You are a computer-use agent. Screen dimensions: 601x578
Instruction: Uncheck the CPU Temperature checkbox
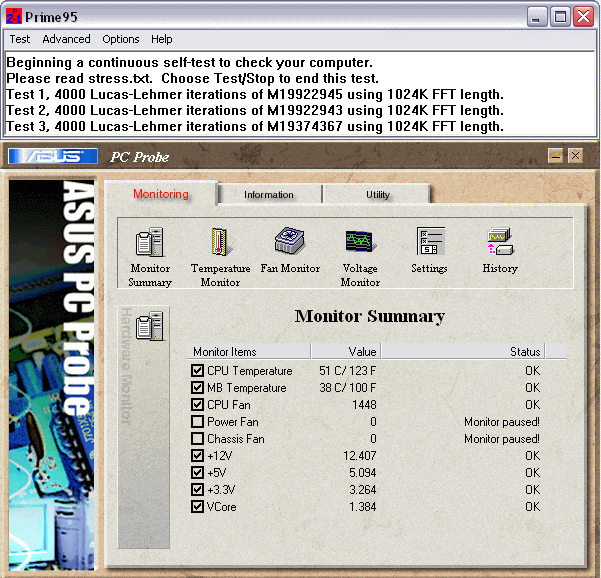(197, 371)
